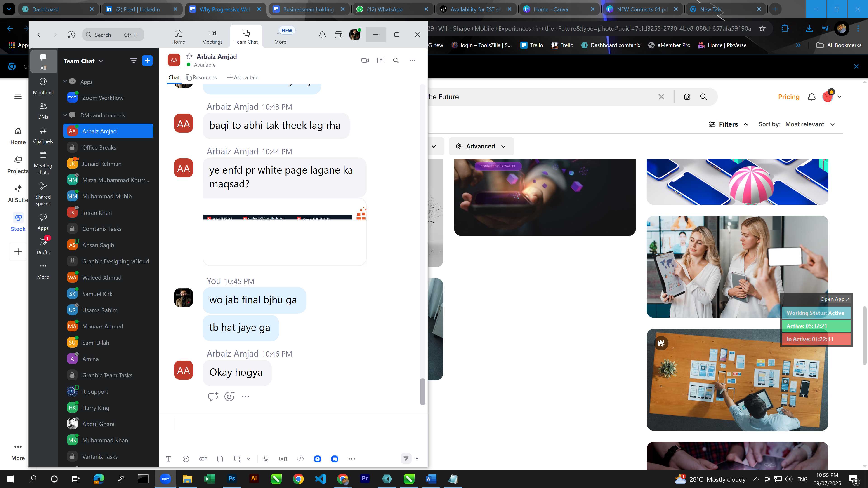The image size is (868, 488).
Task: Open Windows Start menu
Action: (10, 479)
